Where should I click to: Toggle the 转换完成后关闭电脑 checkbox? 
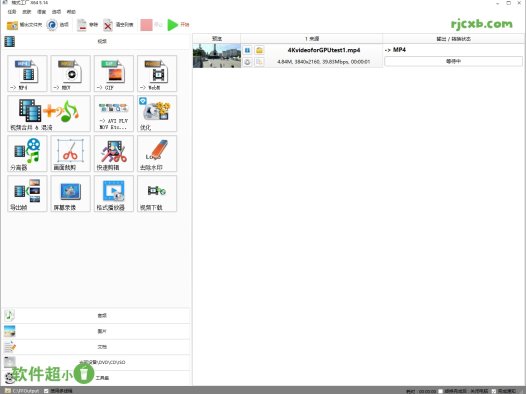click(440, 391)
